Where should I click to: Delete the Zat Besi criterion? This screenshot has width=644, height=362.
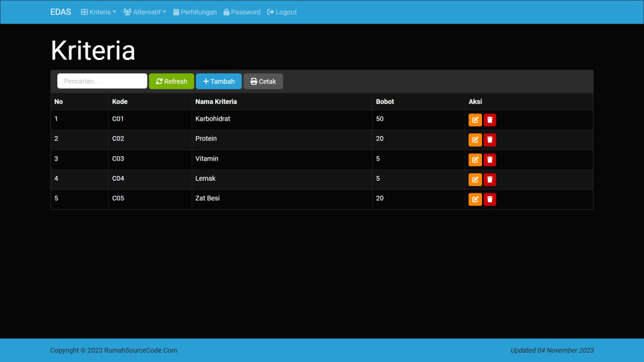[x=489, y=199]
